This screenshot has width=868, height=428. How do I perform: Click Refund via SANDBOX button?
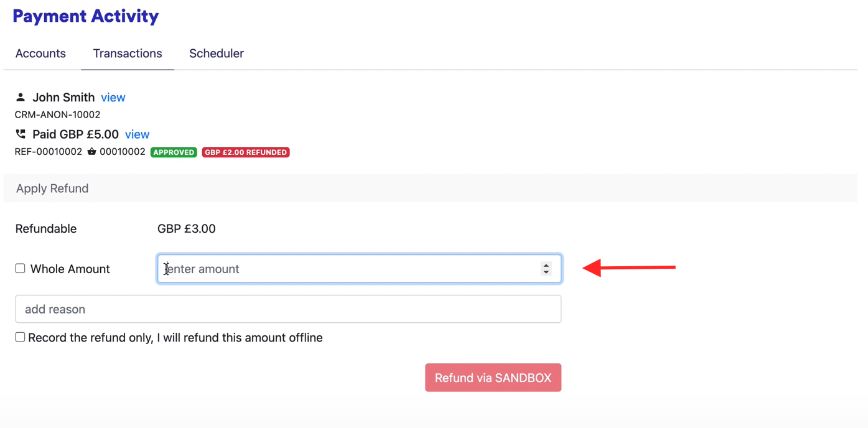493,378
